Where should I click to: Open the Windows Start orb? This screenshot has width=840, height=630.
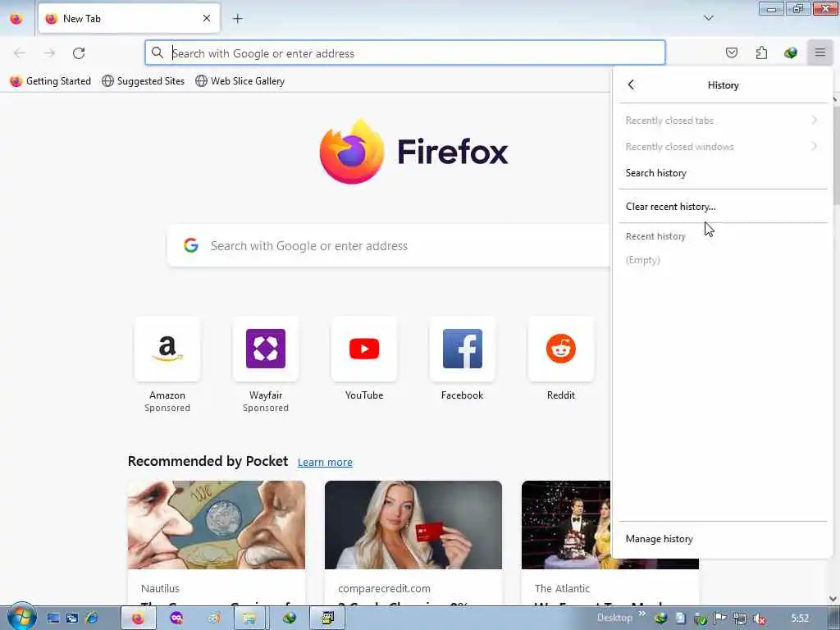point(21,617)
